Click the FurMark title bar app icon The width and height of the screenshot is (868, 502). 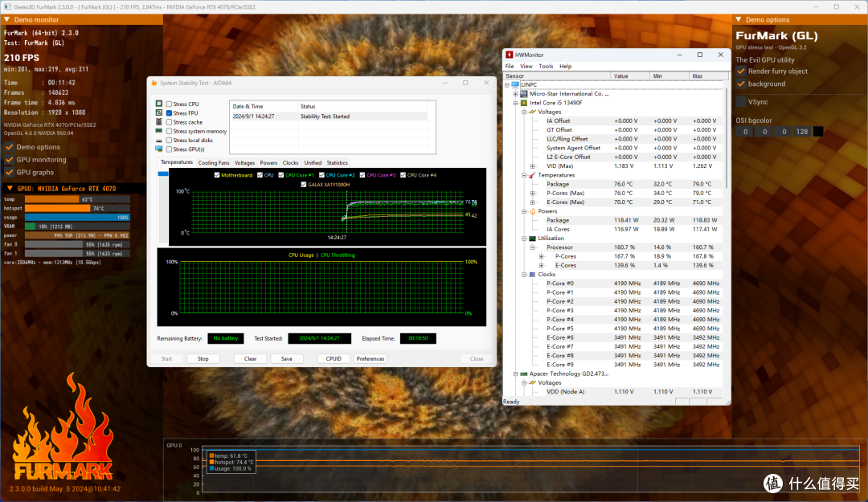(7, 6)
